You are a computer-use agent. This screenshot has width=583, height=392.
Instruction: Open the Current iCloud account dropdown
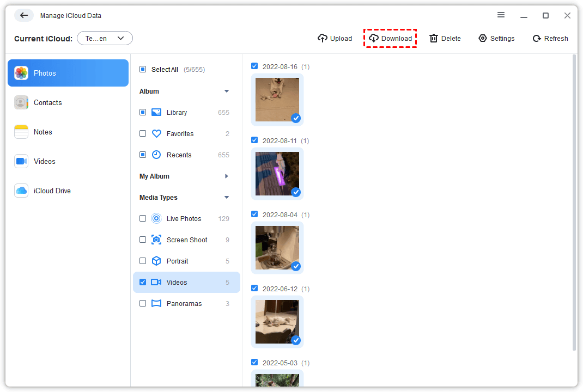point(105,38)
